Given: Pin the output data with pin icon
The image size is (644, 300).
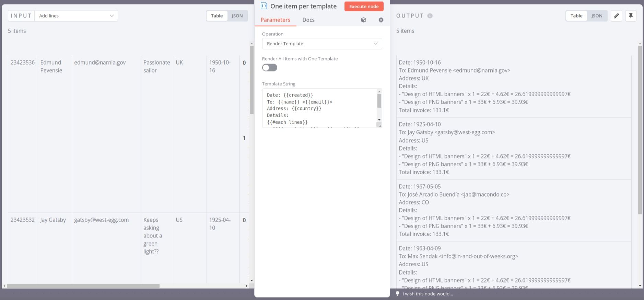Looking at the screenshot, I should click(x=631, y=16).
